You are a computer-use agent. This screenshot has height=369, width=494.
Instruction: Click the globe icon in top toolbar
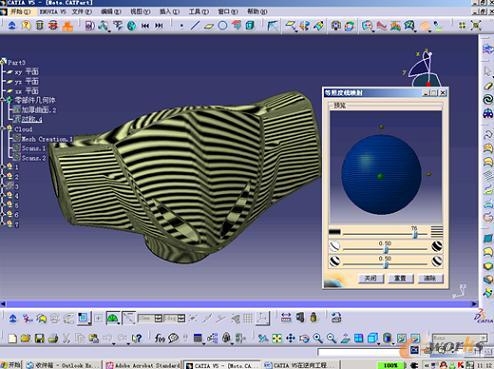point(132,26)
